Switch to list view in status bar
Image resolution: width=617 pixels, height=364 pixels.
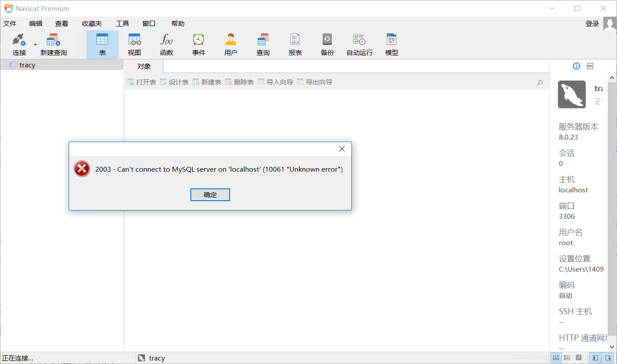pos(567,357)
